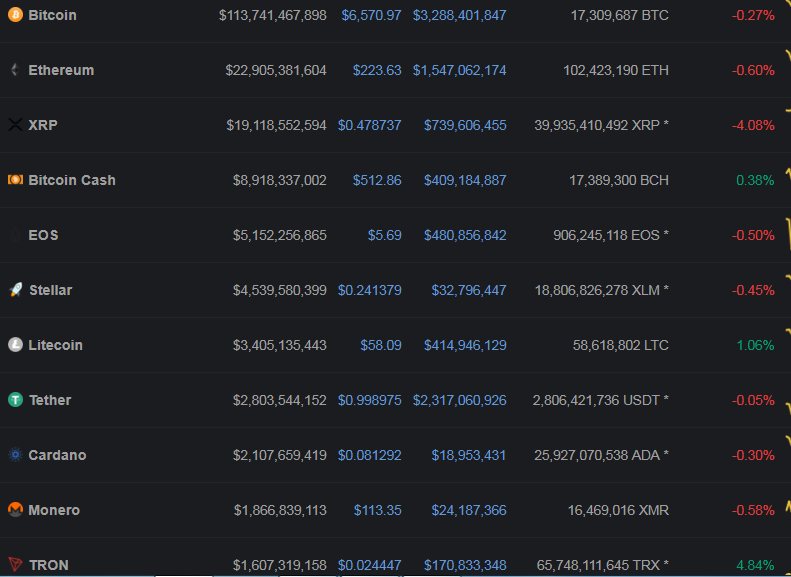Select Litecoin market cap $3,405,135,443
Image resolution: width=791 pixels, height=577 pixels.
(x=279, y=345)
